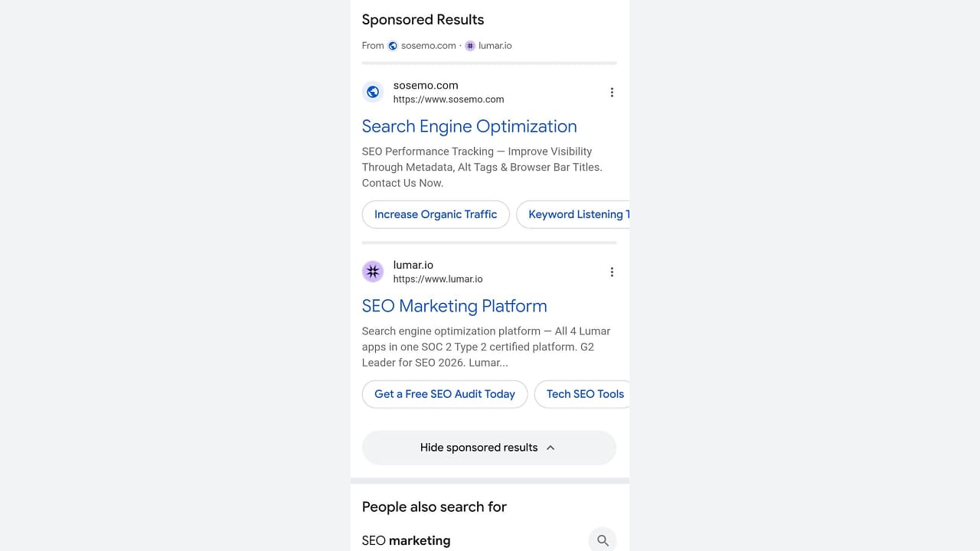Click the lumar.io purple star favicon

click(x=373, y=272)
